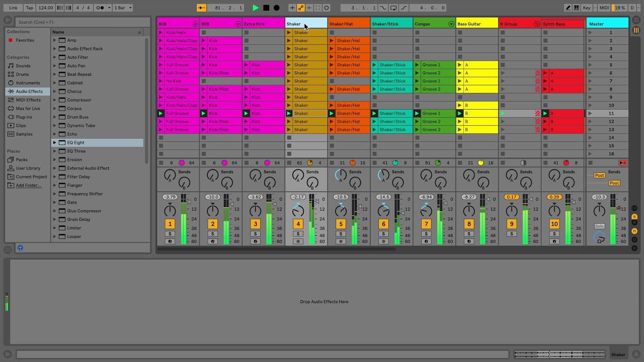This screenshot has height=362, width=644.
Task: Open the Instruments category
Action: click(x=28, y=83)
